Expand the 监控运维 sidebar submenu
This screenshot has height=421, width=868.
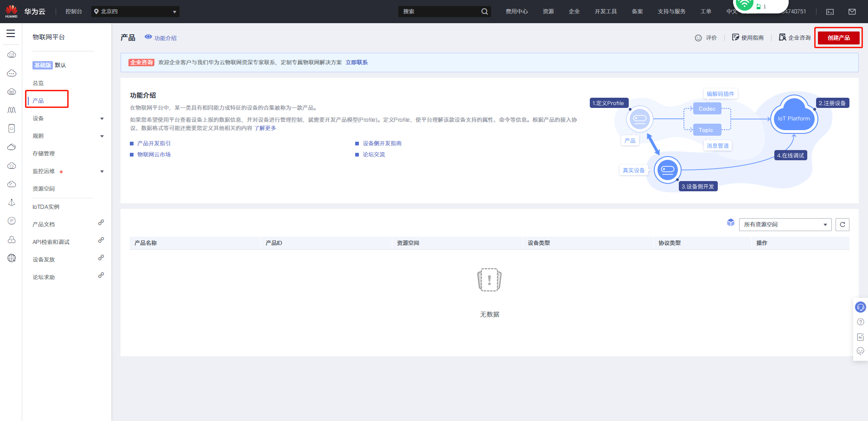(x=102, y=171)
